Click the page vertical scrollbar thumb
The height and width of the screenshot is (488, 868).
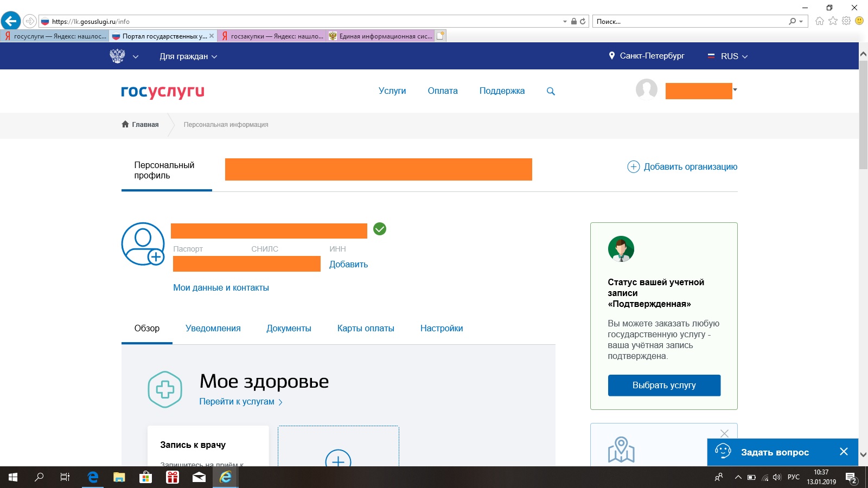pyautogui.click(x=863, y=114)
